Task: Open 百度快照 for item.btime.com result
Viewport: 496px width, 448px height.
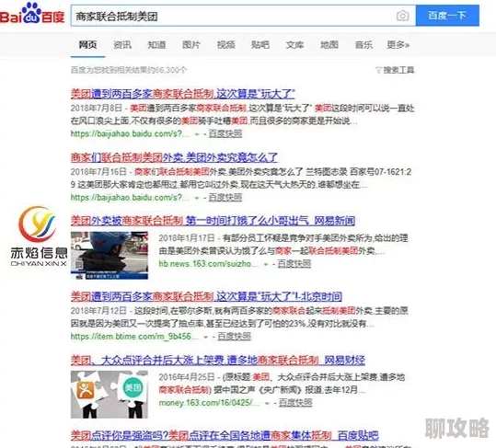Action: (234, 337)
